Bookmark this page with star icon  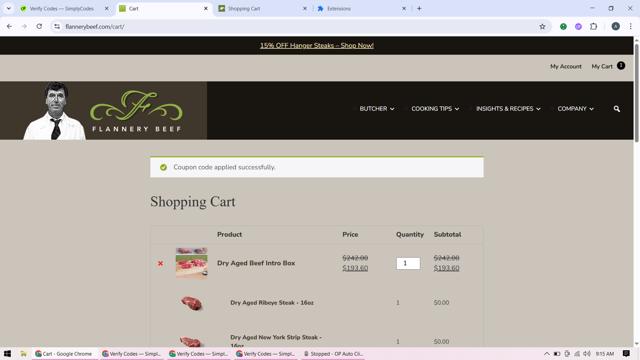[x=542, y=27]
